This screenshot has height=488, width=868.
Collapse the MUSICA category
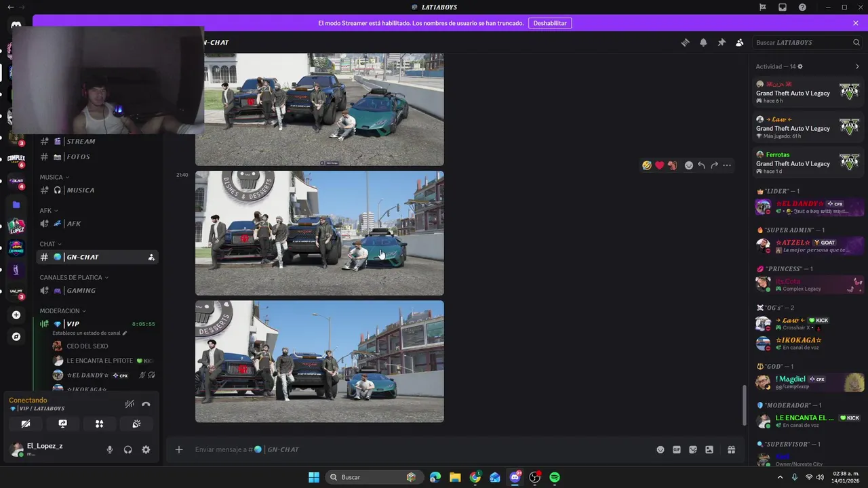(x=54, y=177)
